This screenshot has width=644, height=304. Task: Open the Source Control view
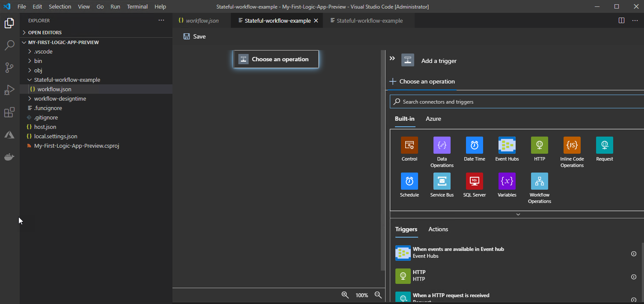(x=9, y=68)
